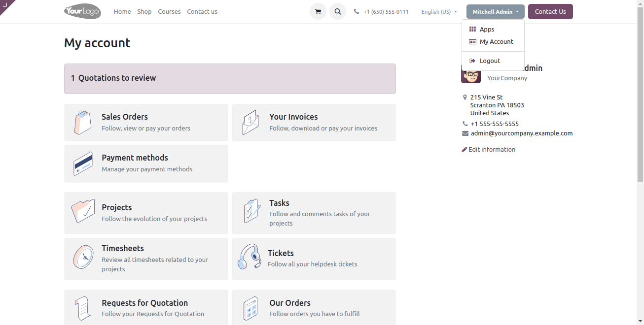This screenshot has height=325, width=644.
Task: Click the Tasks checklist icon
Action: click(252, 211)
